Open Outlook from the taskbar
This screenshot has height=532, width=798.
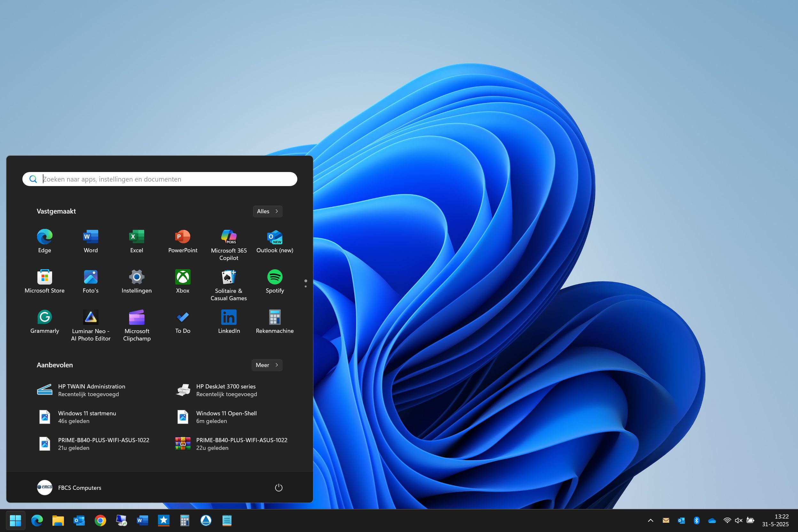point(79,520)
